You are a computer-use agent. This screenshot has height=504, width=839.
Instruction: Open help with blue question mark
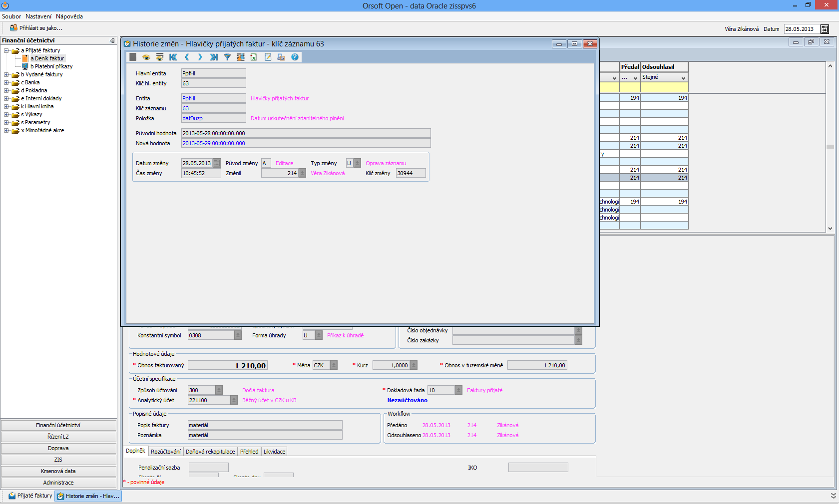[x=295, y=57]
